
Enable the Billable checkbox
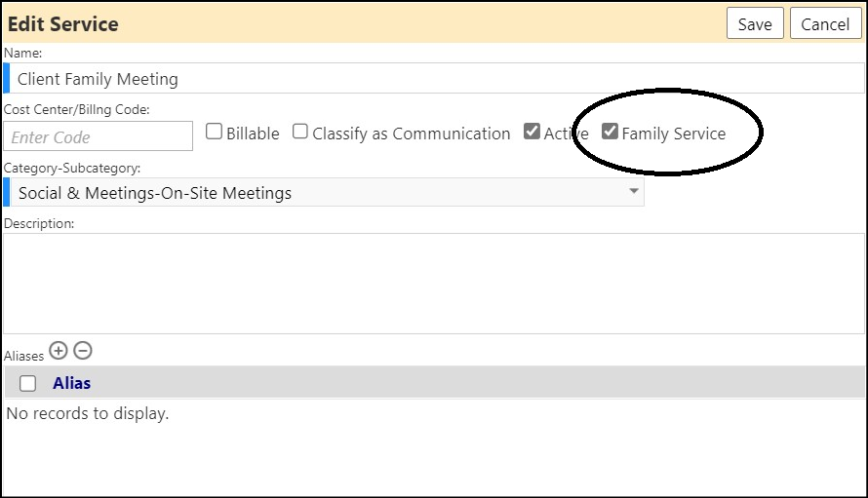click(x=214, y=132)
